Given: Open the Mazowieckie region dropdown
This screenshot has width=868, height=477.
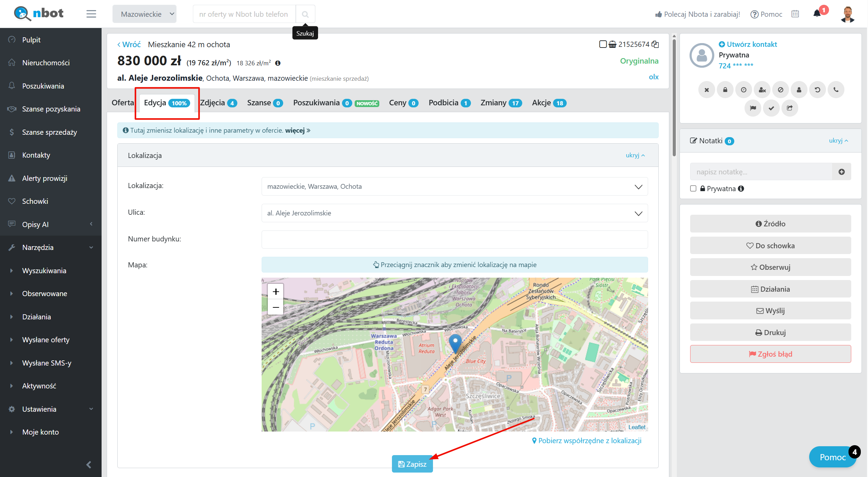Looking at the screenshot, I should click(x=144, y=14).
